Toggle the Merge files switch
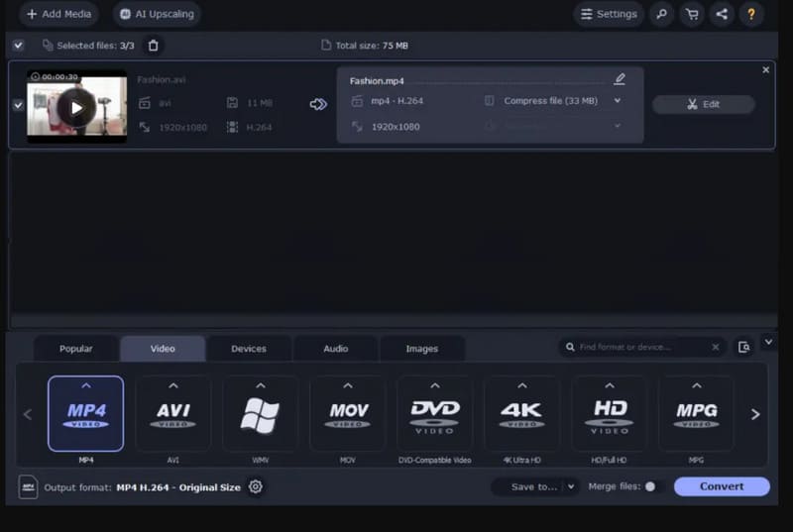The image size is (793, 532). pyautogui.click(x=655, y=486)
